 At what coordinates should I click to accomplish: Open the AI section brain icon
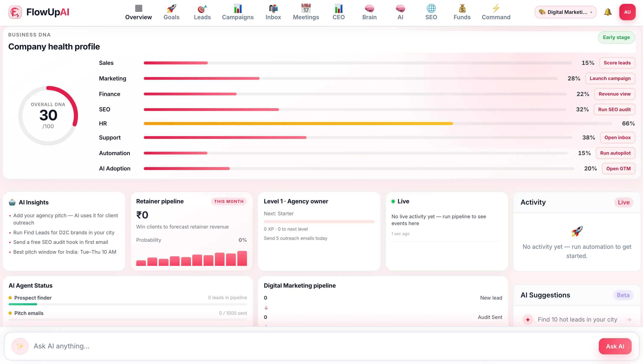pos(400,9)
